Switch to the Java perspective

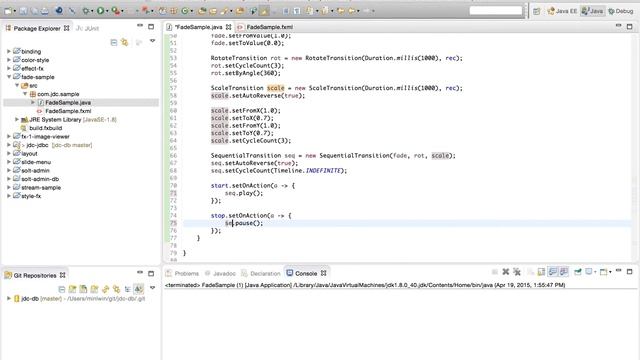tap(592, 11)
